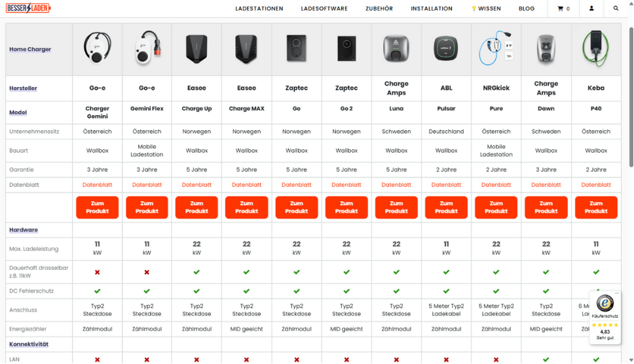Click Zum Produkt for NRGkick Pure
Screen dimensions: 634x364
coord(496,208)
